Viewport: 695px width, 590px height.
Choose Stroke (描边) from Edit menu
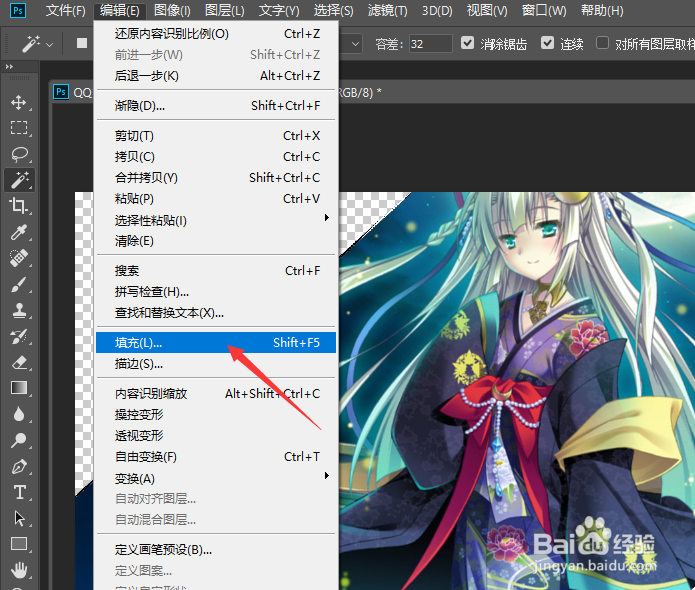pos(216,364)
